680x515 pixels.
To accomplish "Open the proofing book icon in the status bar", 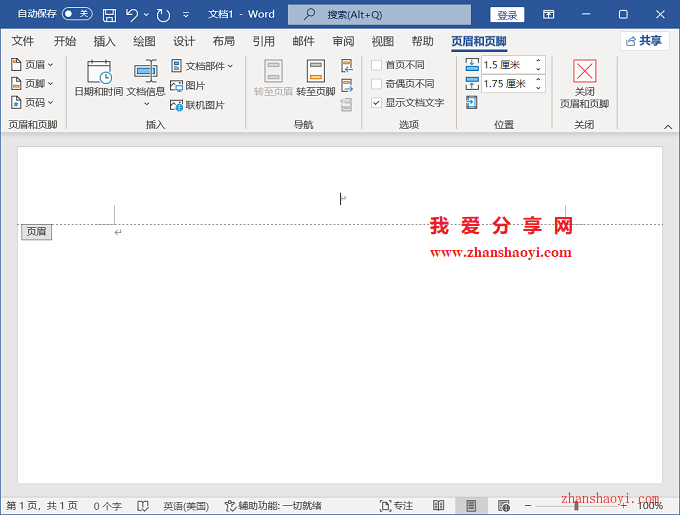I will click(143, 505).
